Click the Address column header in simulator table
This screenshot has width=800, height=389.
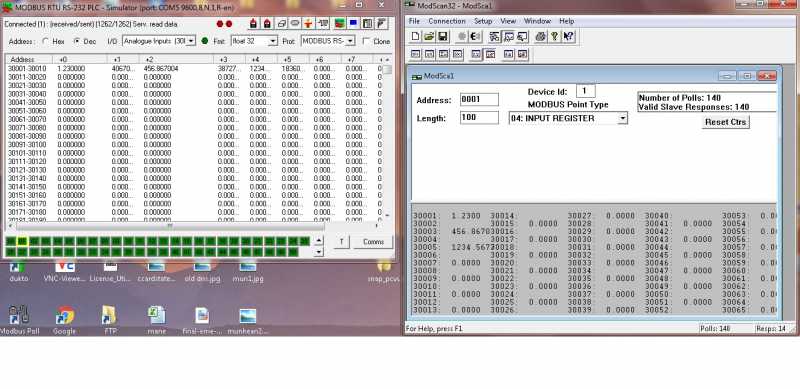[x=29, y=60]
